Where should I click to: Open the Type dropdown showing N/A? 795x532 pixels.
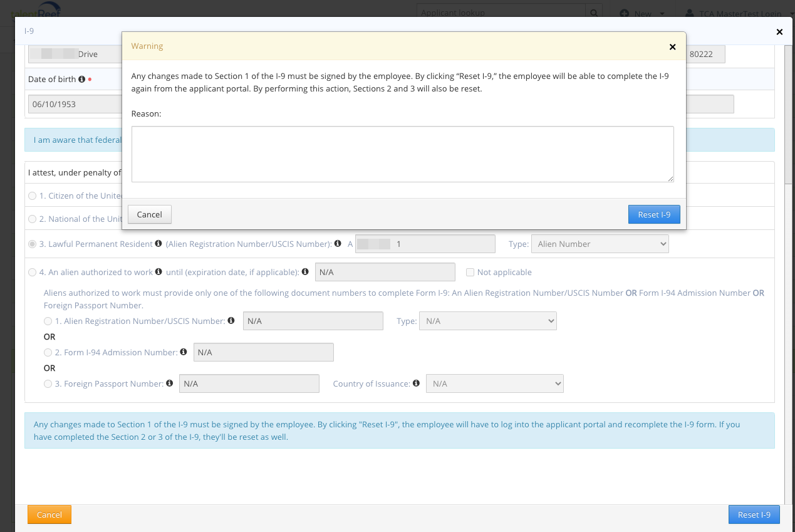pos(487,320)
